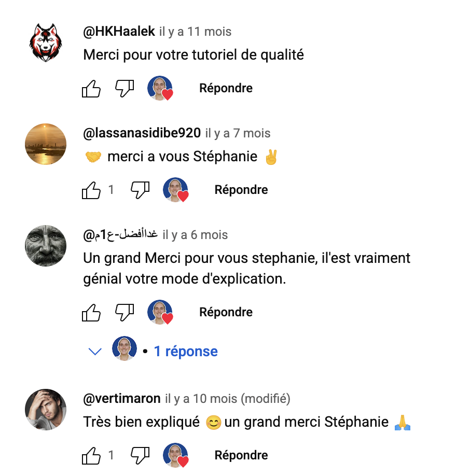Open the '1 réponse' thread
Screen dimensions: 470x476
tap(186, 351)
